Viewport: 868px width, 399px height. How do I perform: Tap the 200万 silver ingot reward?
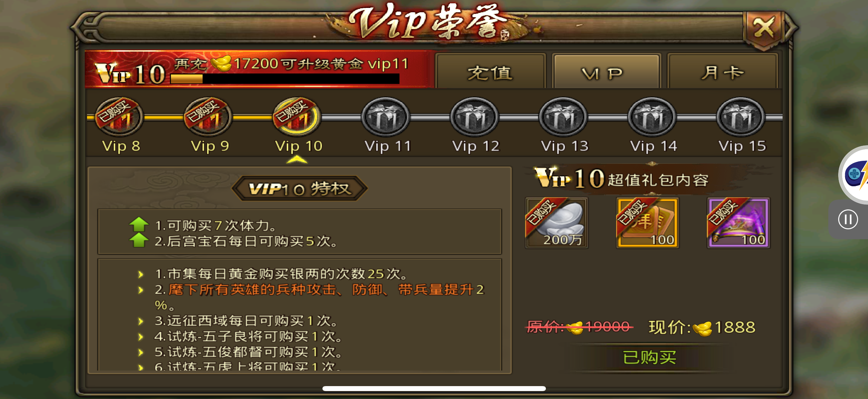click(557, 223)
